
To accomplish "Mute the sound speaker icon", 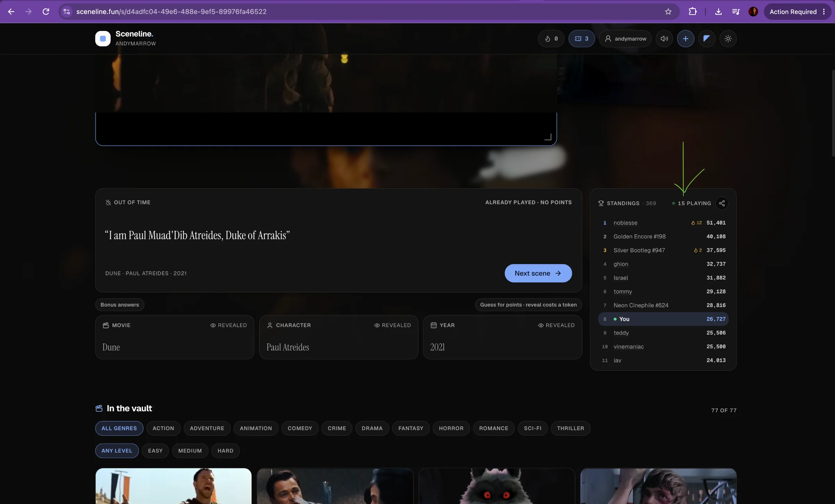I will point(664,39).
